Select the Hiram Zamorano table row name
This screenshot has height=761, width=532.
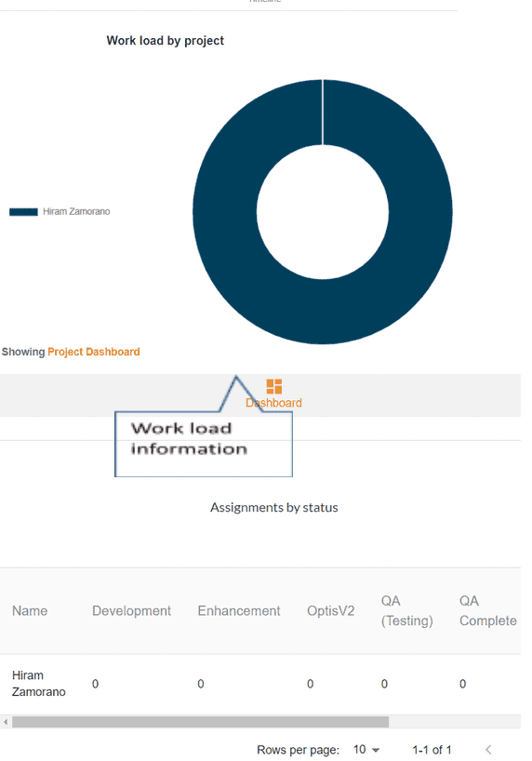[x=39, y=684]
